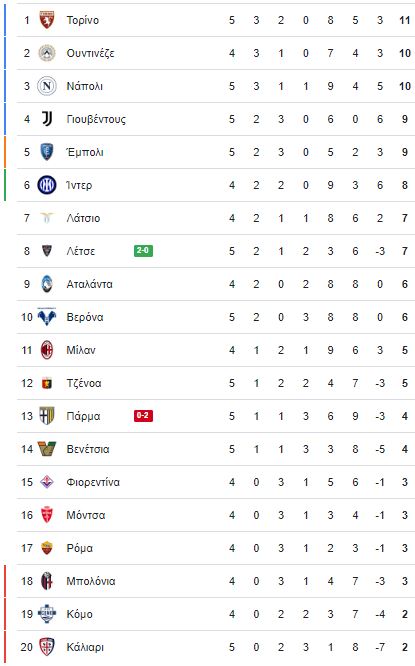Click the green 2-0 result badge
Viewport: 415px width, 666px height.
pos(143,251)
